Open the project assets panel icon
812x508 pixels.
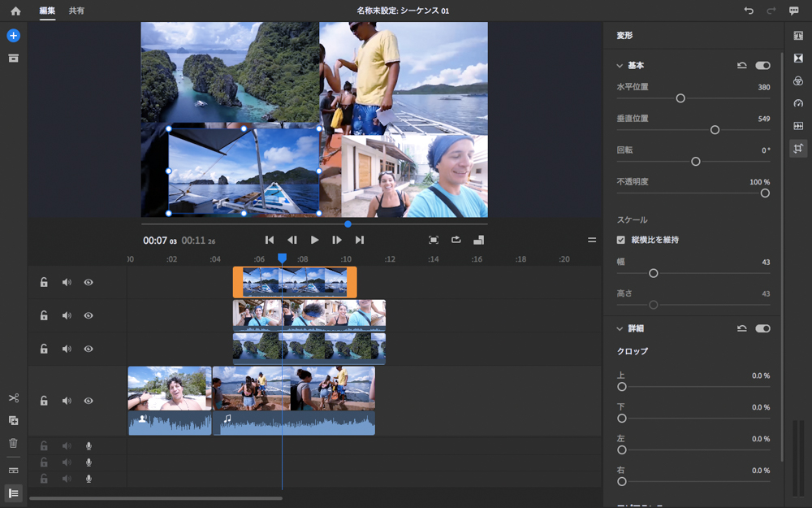13,59
